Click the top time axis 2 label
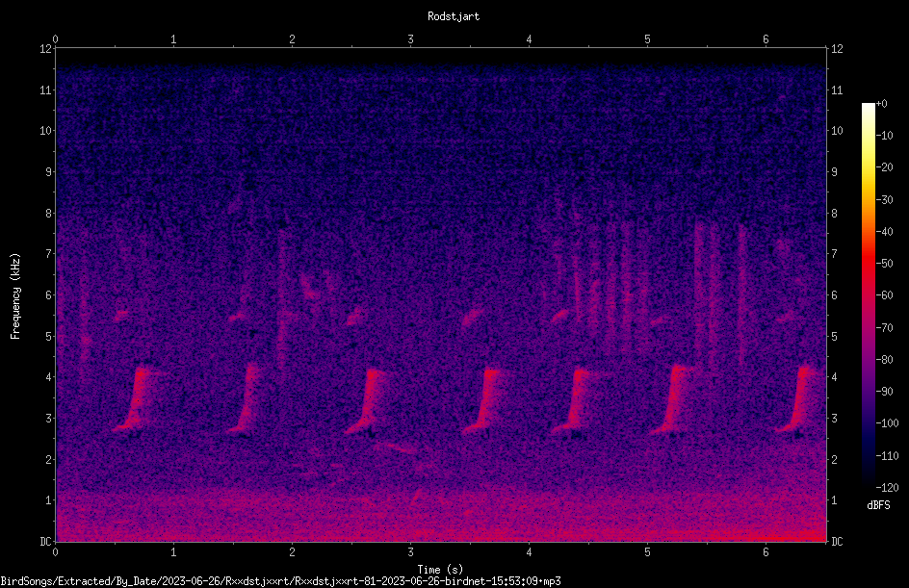The width and height of the screenshot is (909, 588). pyautogui.click(x=292, y=39)
